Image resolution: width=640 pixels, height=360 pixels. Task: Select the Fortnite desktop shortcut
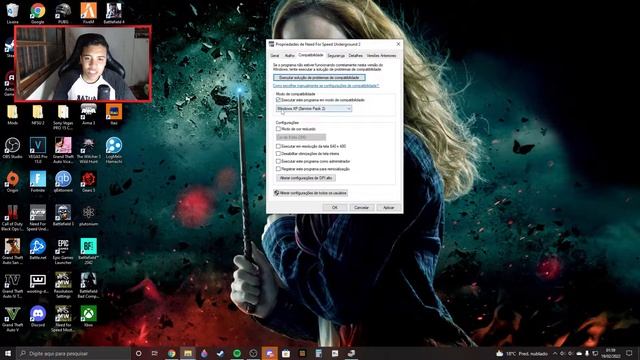coord(38,182)
